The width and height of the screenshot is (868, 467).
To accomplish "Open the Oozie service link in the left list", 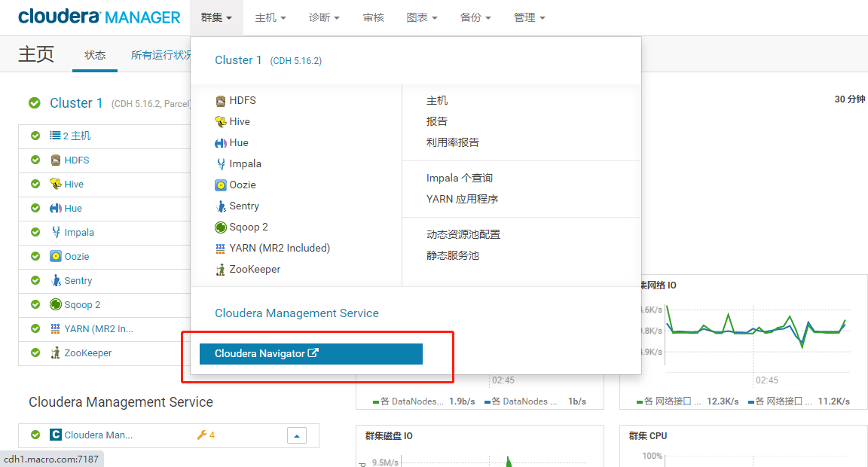I will [76, 257].
